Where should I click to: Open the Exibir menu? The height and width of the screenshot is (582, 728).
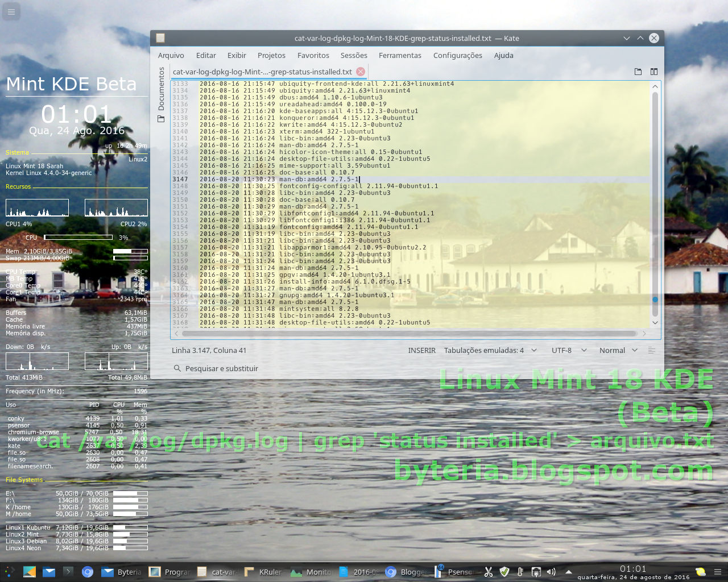pyautogui.click(x=237, y=55)
